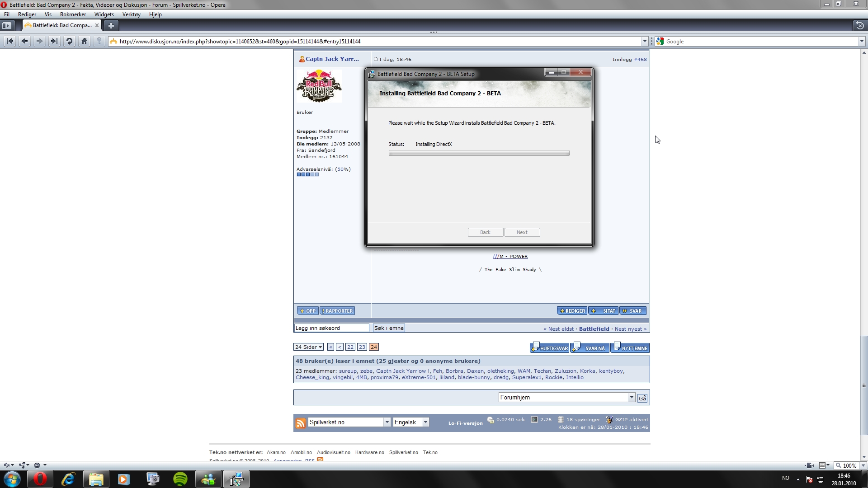The width and height of the screenshot is (868, 488).
Task: Open the Lo-Fi-versjon link
Action: pos(465,423)
